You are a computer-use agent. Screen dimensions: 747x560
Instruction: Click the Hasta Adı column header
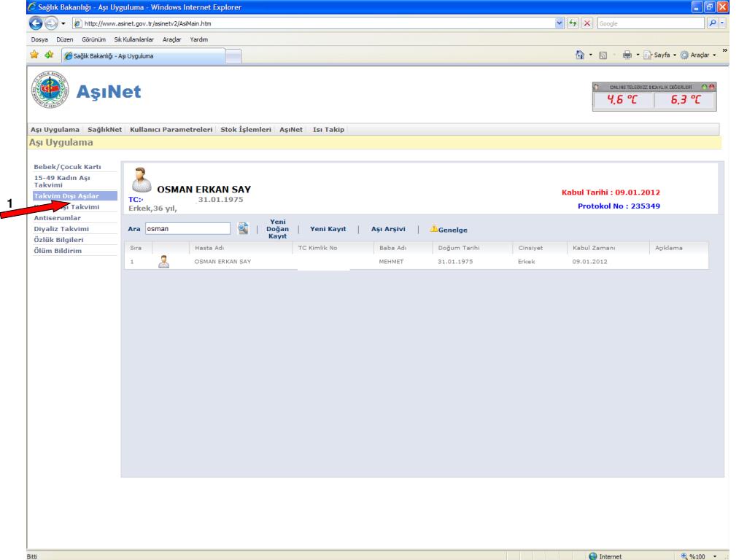[209, 248]
